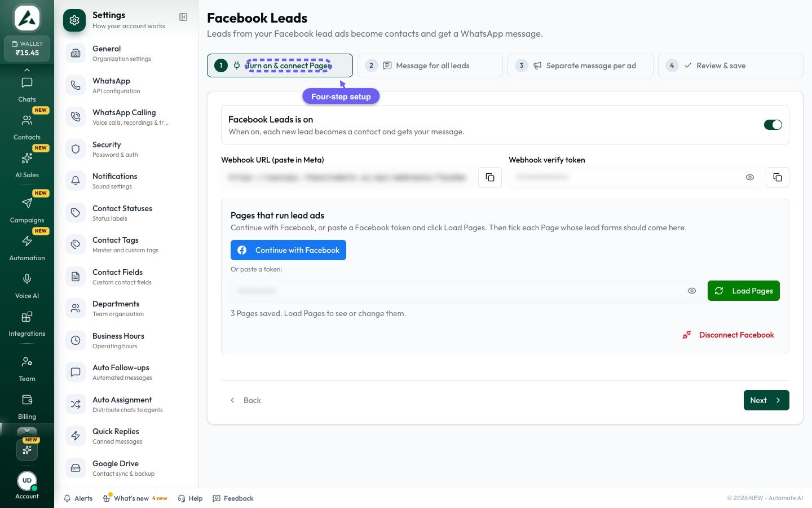Go to step 2 Message for all leads
Image resolution: width=812 pixels, height=508 pixels.
pyautogui.click(x=430, y=65)
